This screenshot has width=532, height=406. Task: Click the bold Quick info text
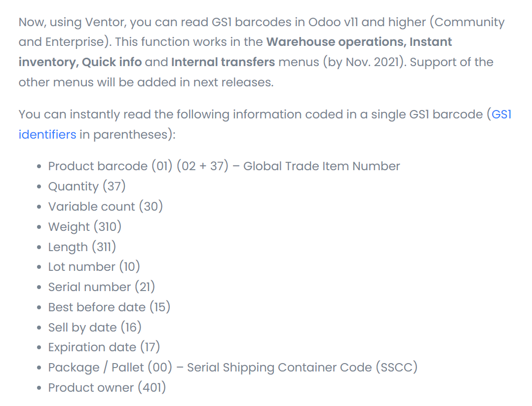coord(112,62)
